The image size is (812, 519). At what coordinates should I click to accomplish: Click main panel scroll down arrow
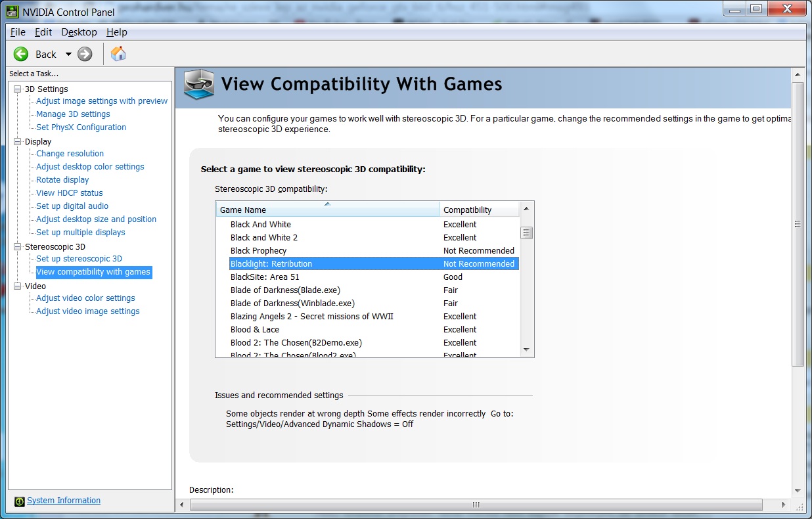pyautogui.click(x=798, y=491)
